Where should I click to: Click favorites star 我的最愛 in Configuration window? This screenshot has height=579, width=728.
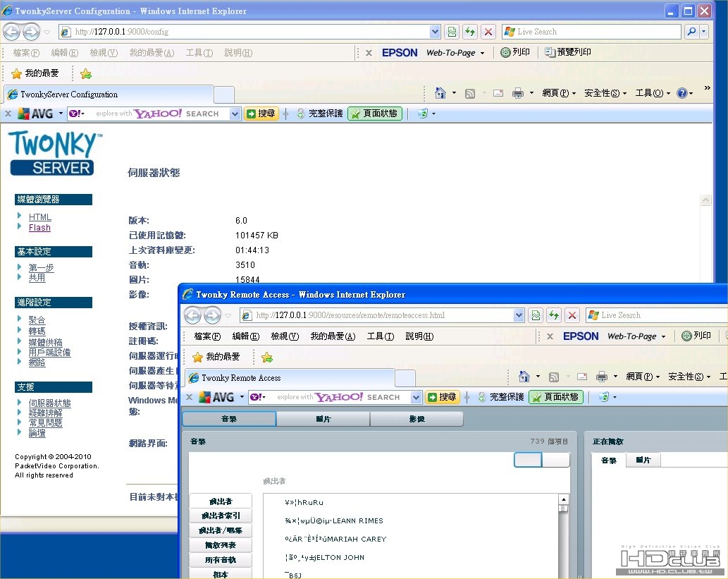35,73
